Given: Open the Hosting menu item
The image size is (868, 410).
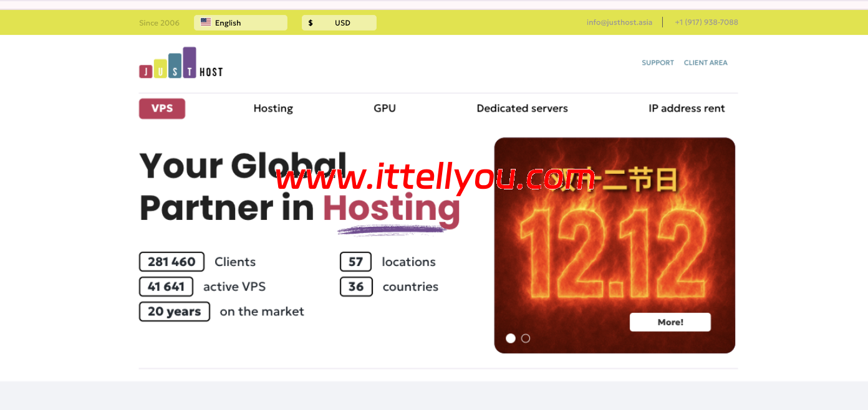Looking at the screenshot, I should (x=273, y=108).
